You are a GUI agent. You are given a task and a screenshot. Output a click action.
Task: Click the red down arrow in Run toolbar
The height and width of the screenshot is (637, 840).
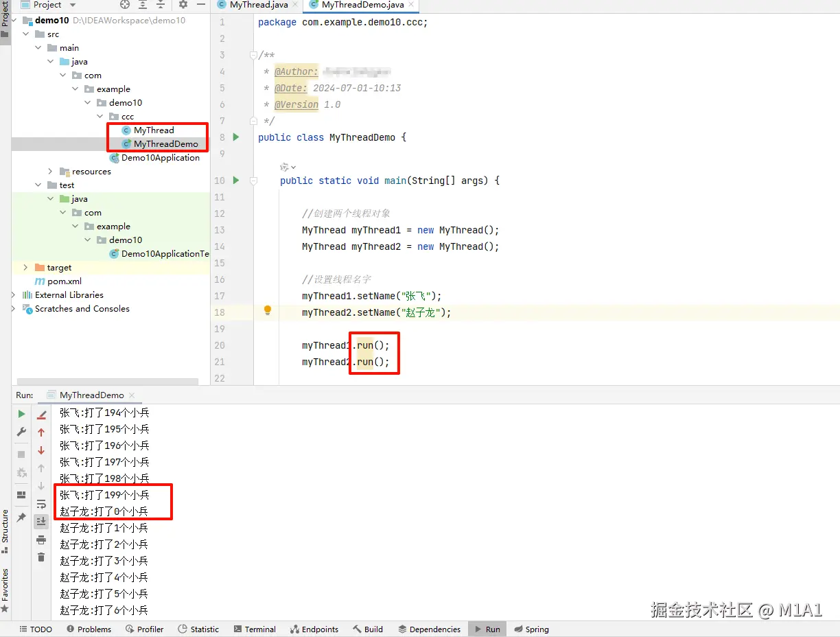pos(41,450)
